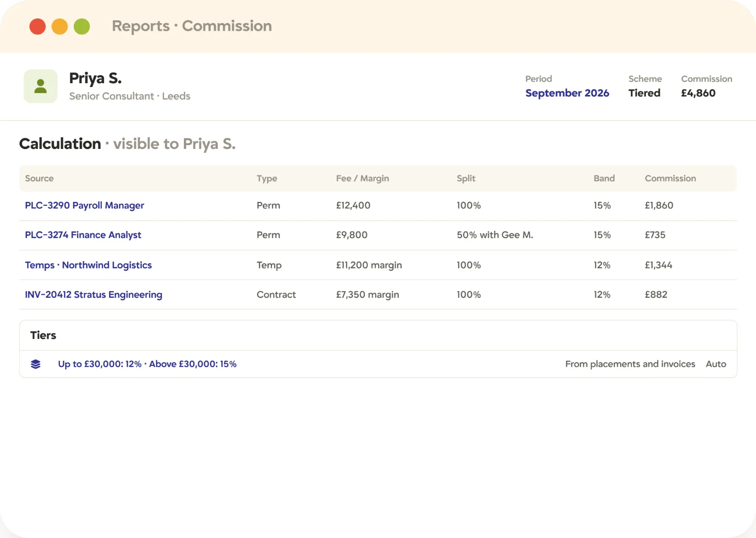Click Priya S. avatar icon

[x=41, y=86]
